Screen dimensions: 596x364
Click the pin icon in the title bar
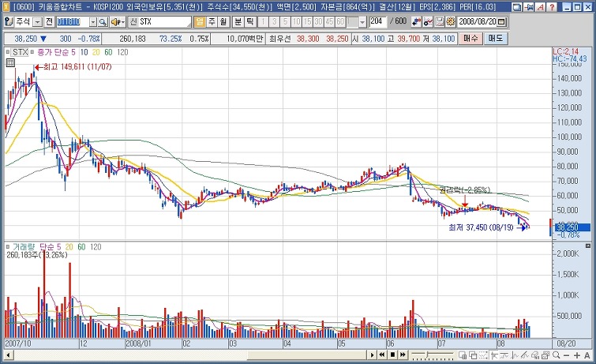click(x=529, y=6)
